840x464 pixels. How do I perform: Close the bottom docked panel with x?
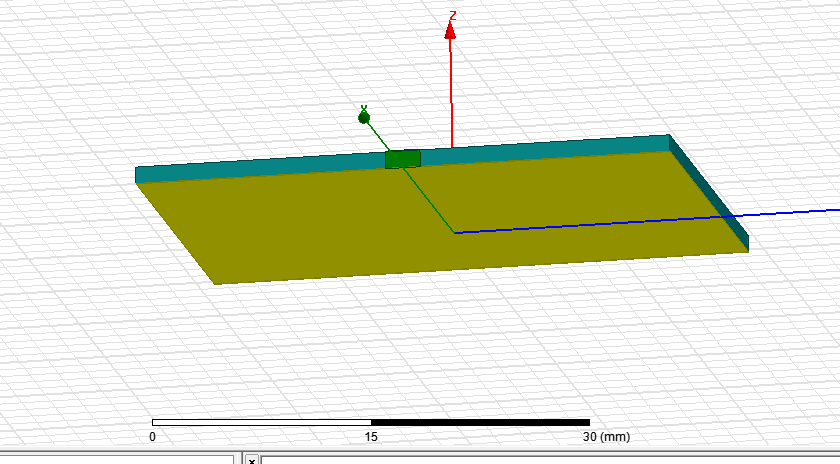pyautogui.click(x=251, y=460)
